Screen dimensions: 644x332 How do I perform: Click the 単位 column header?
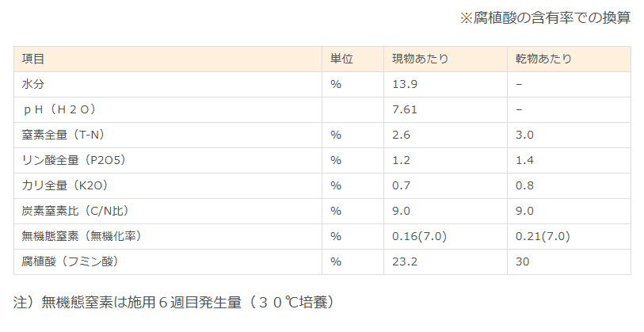coord(341,59)
